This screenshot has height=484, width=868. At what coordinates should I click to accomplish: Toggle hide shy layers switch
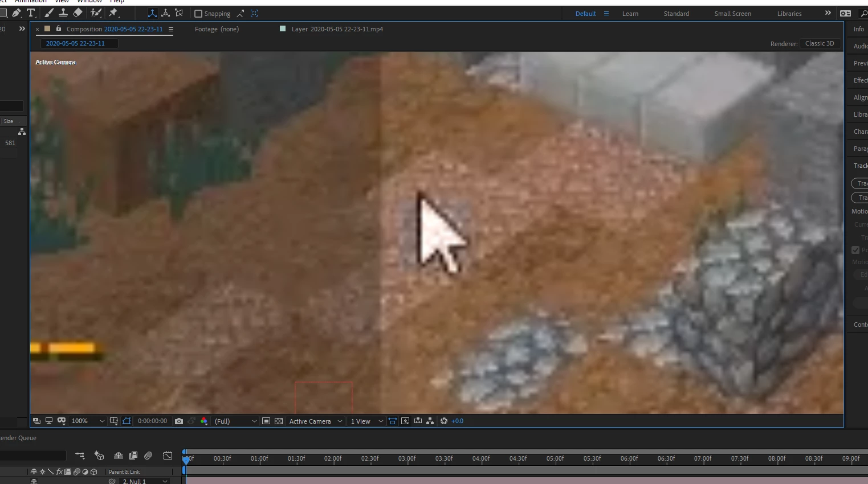coord(119,456)
